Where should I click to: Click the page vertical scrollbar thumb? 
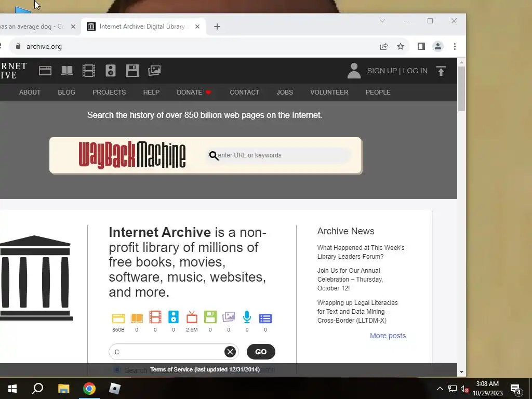click(x=461, y=89)
